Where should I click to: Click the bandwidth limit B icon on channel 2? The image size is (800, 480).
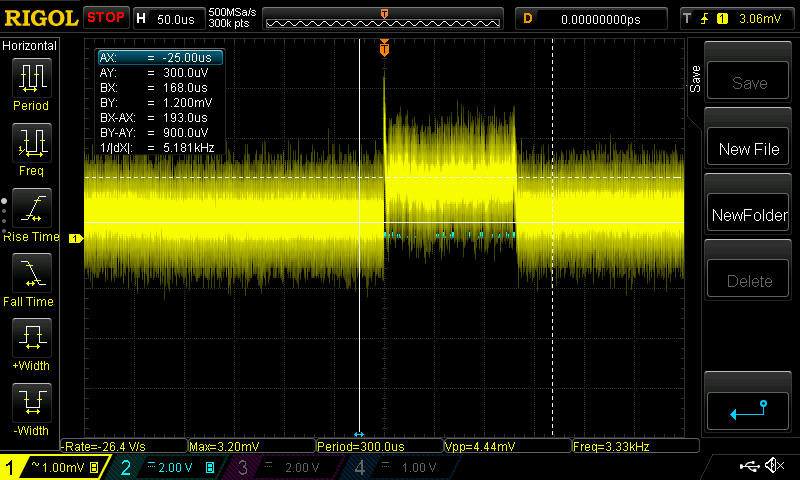[210, 467]
